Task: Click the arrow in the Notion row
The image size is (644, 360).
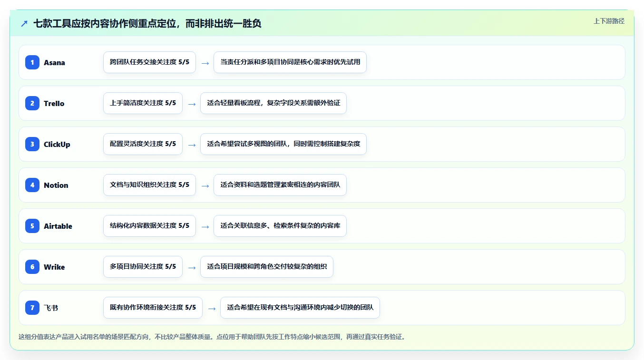Action: pyautogui.click(x=205, y=185)
